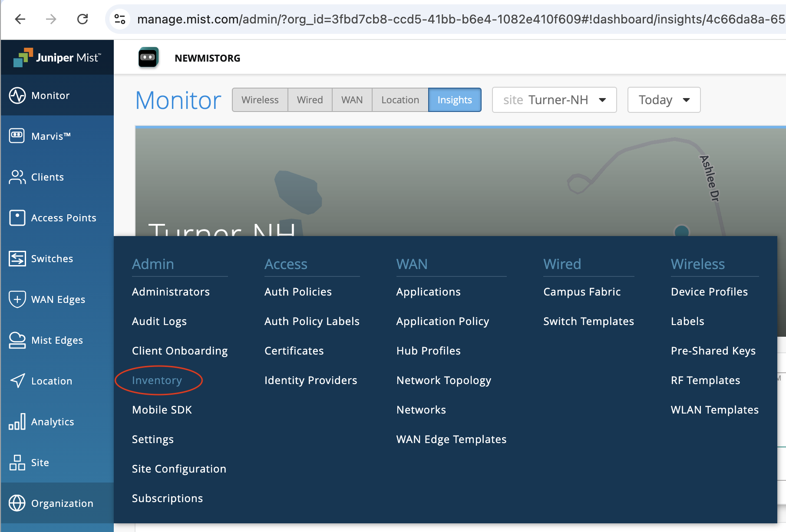Click the Marvis icon in sidebar

tap(17, 136)
